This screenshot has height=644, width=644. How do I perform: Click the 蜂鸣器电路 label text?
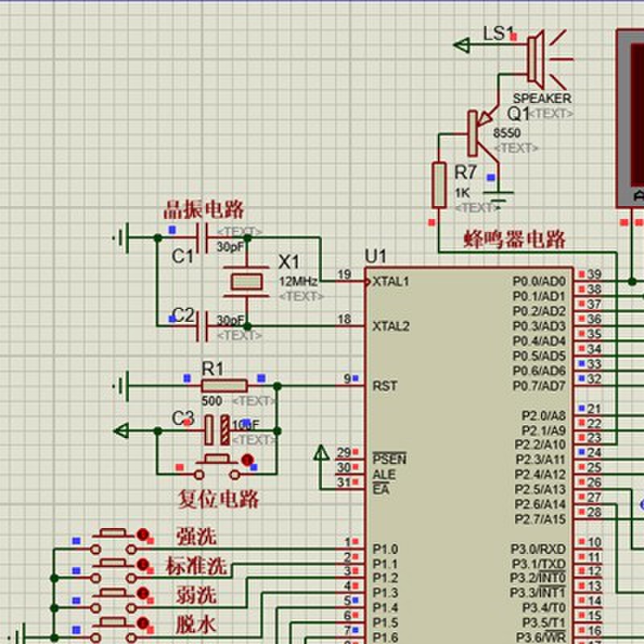(514, 239)
